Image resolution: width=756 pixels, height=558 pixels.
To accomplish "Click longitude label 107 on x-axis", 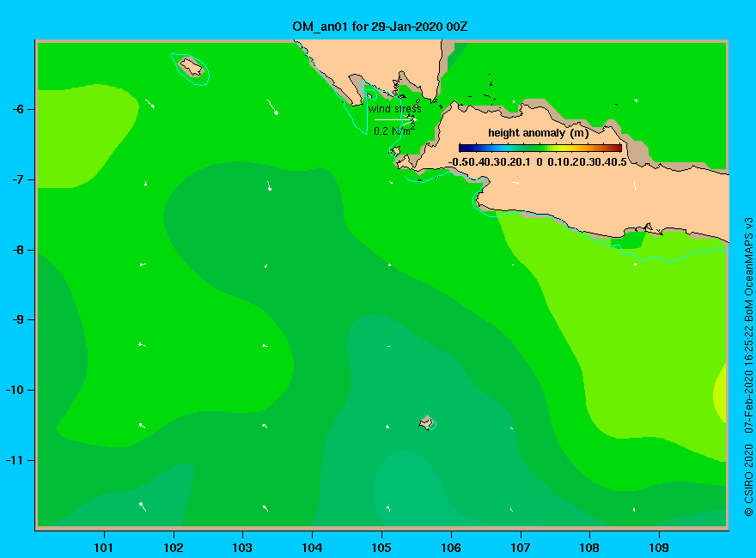I will (521, 548).
